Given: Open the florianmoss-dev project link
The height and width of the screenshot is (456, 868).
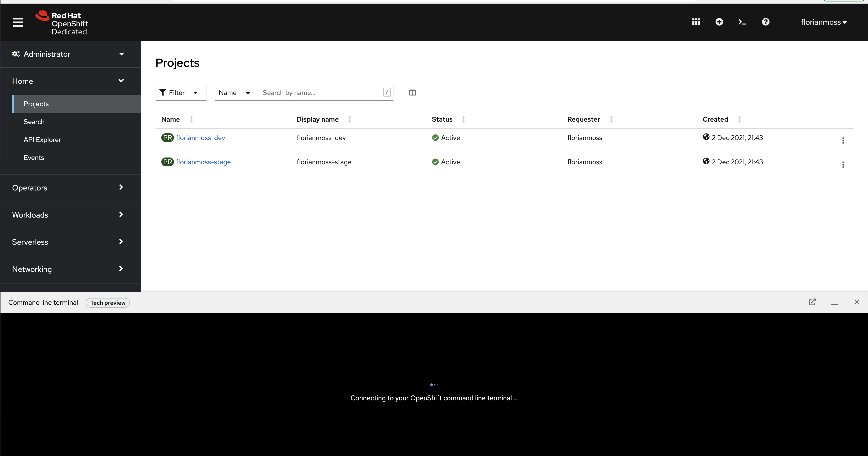Looking at the screenshot, I should point(201,138).
